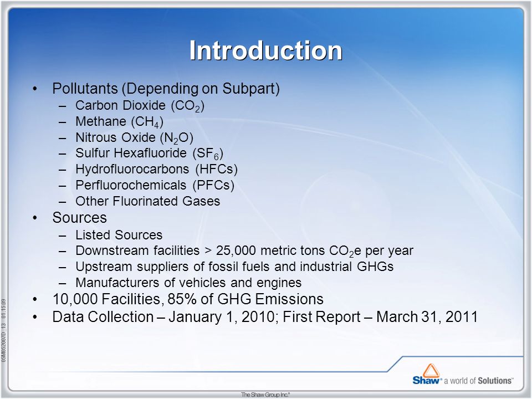
Task: Click the Methane (CH4) line
Action: 120,122
